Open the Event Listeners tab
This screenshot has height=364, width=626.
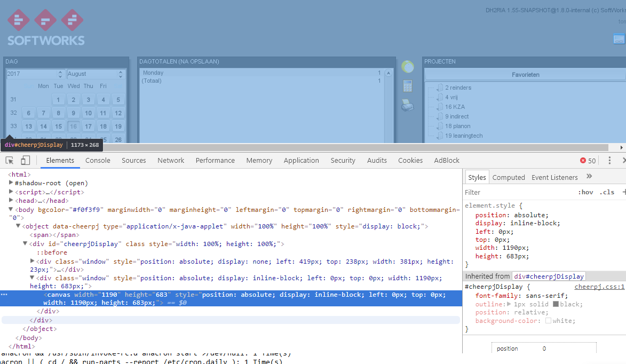tap(554, 177)
